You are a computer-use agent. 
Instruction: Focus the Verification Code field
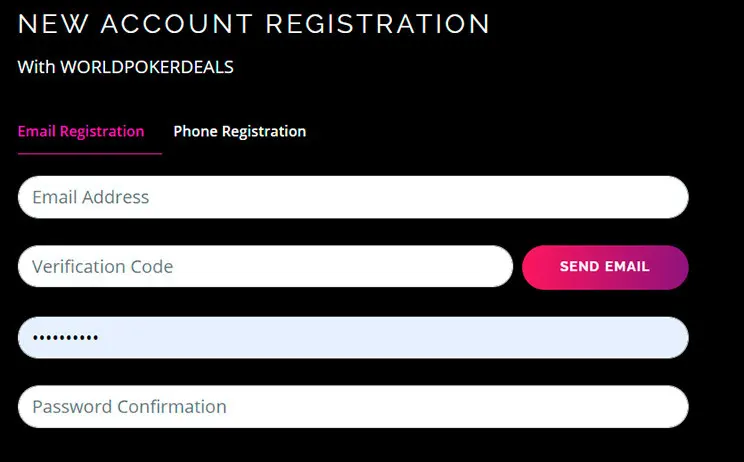point(265,267)
